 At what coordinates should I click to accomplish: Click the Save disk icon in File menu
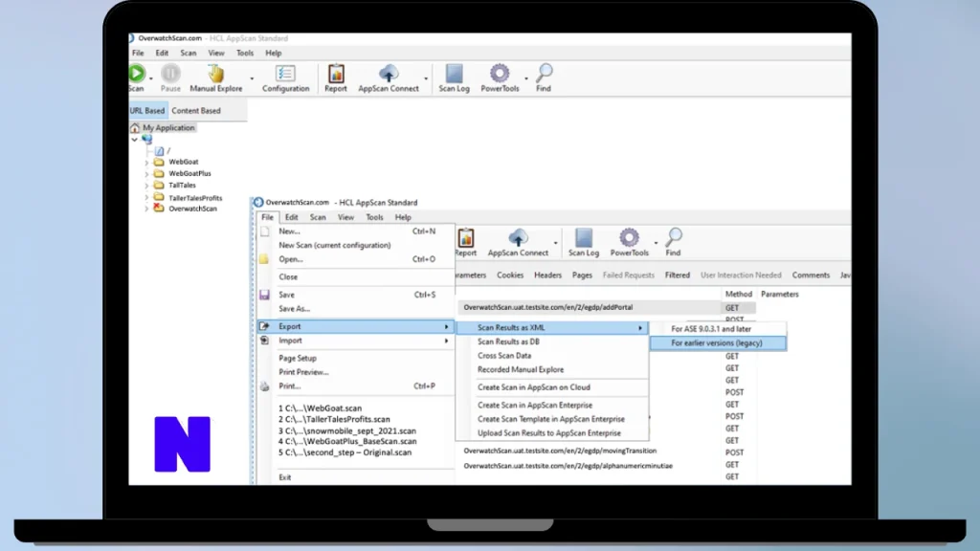[x=264, y=295]
